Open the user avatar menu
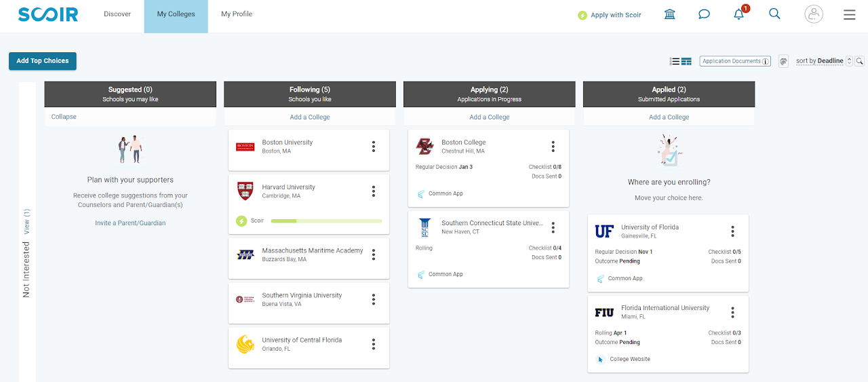868x382 pixels. tap(814, 14)
